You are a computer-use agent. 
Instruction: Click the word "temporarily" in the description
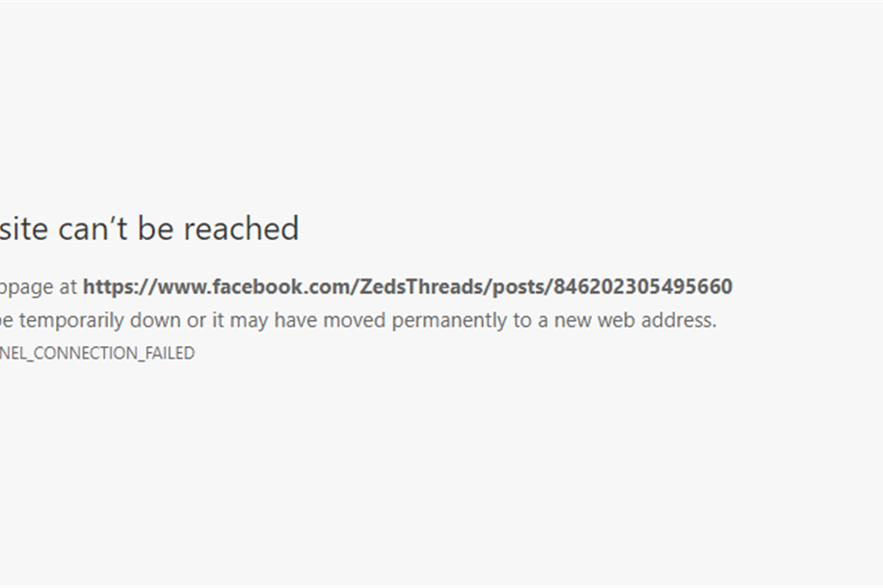[x=71, y=320]
